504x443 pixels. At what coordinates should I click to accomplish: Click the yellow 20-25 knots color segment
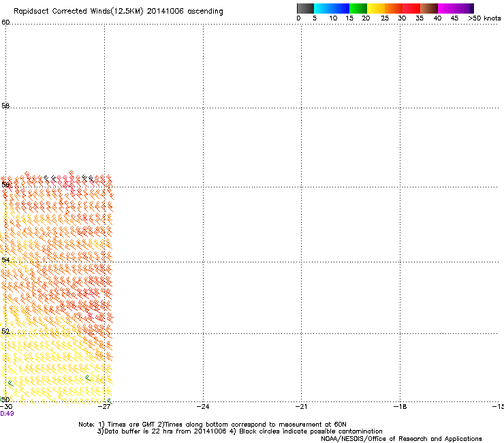[x=376, y=8]
